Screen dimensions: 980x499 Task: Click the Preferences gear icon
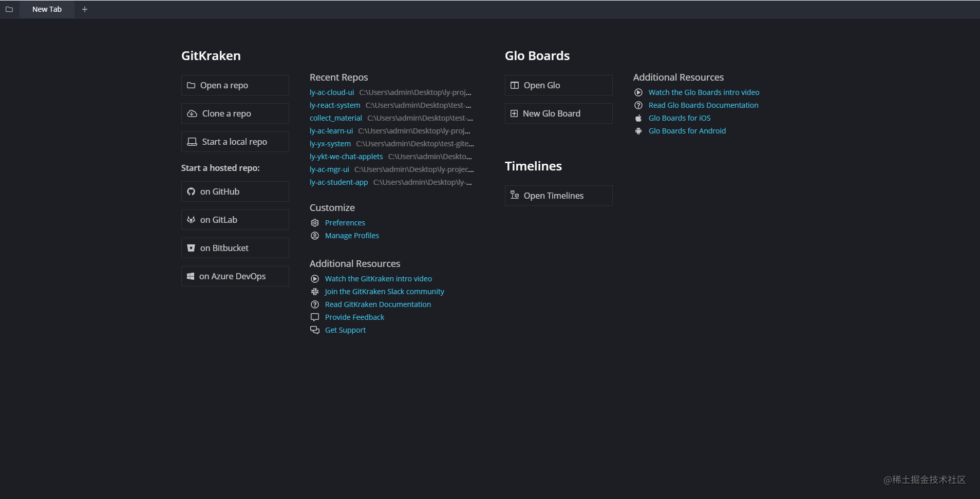pyautogui.click(x=315, y=223)
